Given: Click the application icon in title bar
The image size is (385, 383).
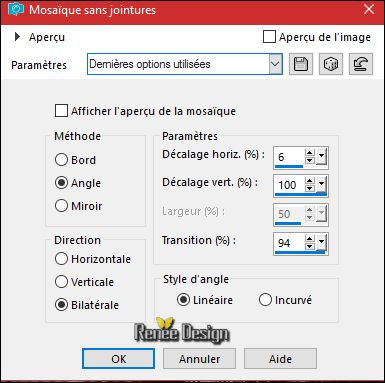Looking at the screenshot, I should tap(15, 9).
